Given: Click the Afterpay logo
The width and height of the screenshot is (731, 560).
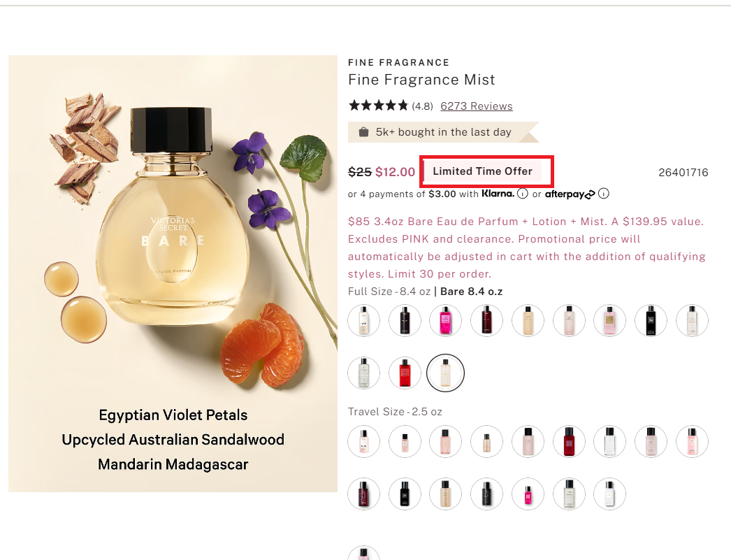Looking at the screenshot, I should click(570, 194).
